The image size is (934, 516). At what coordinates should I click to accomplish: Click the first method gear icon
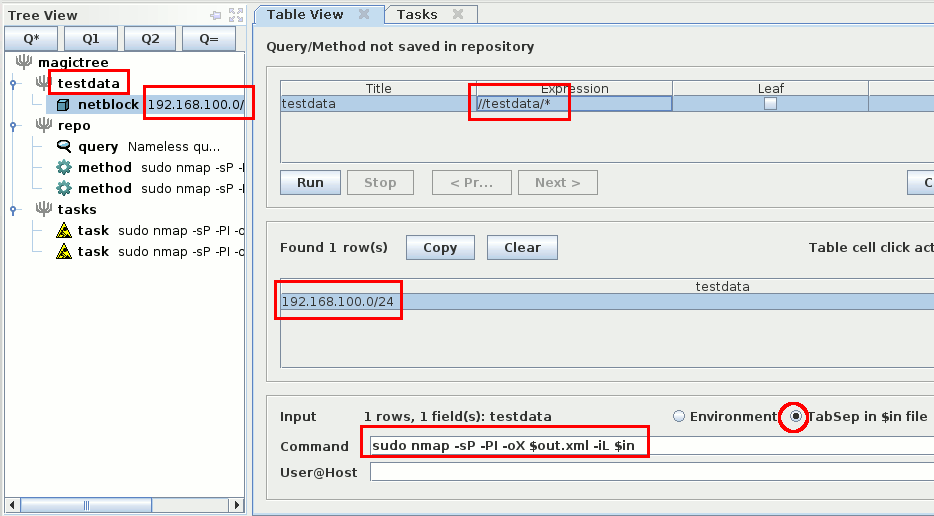[63, 168]
